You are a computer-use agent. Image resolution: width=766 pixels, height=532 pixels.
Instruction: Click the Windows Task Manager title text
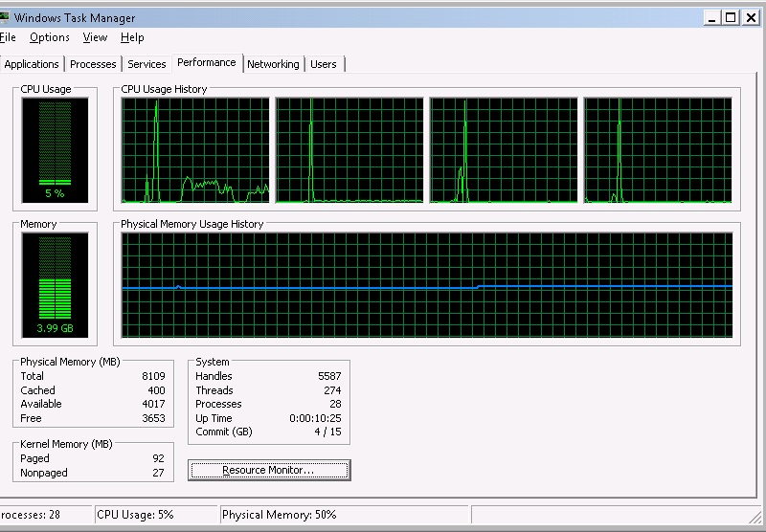point(75,18)
